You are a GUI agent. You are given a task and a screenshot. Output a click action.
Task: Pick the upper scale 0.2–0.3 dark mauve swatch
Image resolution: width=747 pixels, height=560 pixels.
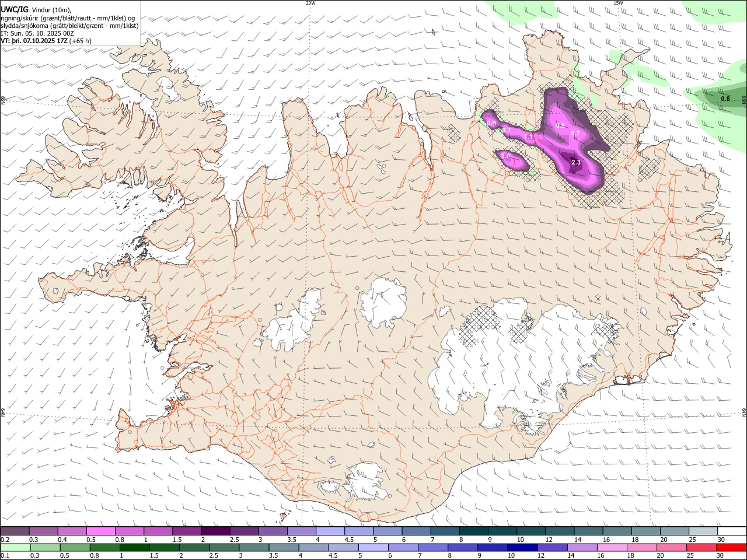pyautogui.click(x=15, y=531)
